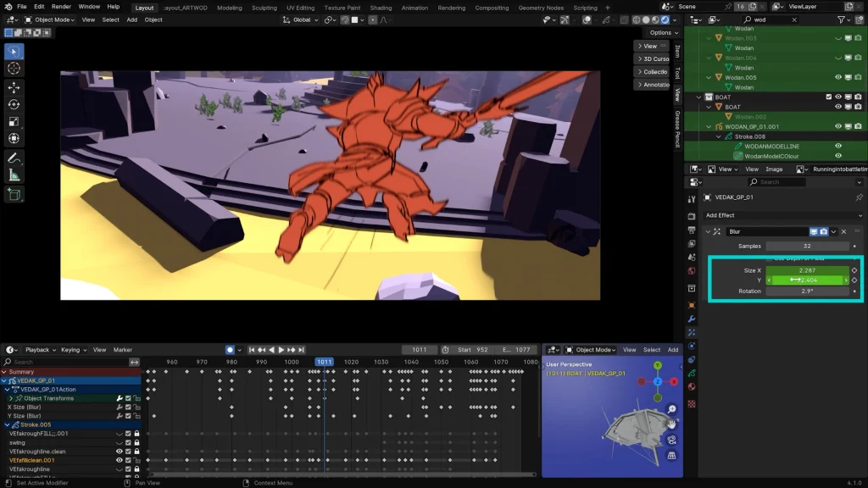Screen dimensions: 868x488
Task: Collapse WODAN_GP_01.001 tree entry
Action: (x=709, y=127)
